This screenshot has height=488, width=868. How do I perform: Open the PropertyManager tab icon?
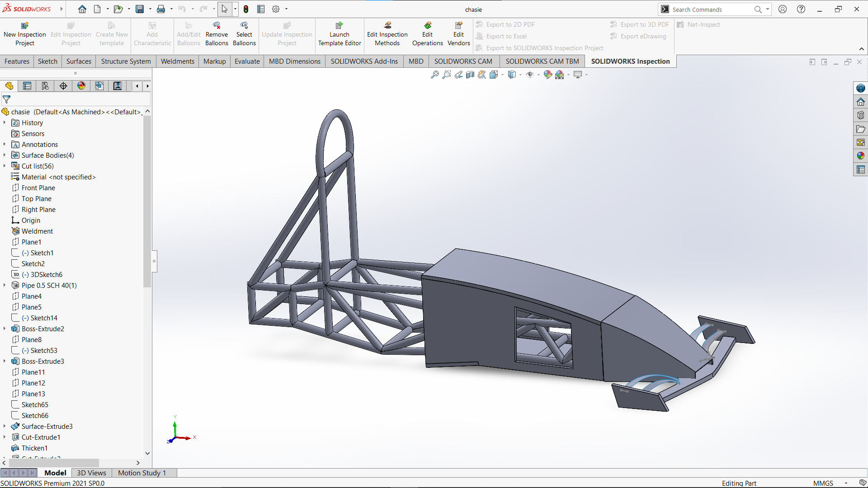click(27, 86)
